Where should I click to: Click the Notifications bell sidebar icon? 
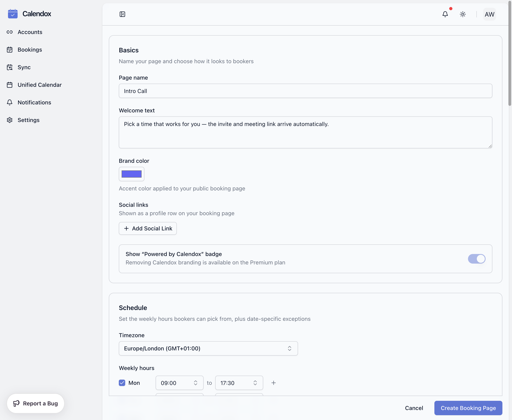[10, 102]
